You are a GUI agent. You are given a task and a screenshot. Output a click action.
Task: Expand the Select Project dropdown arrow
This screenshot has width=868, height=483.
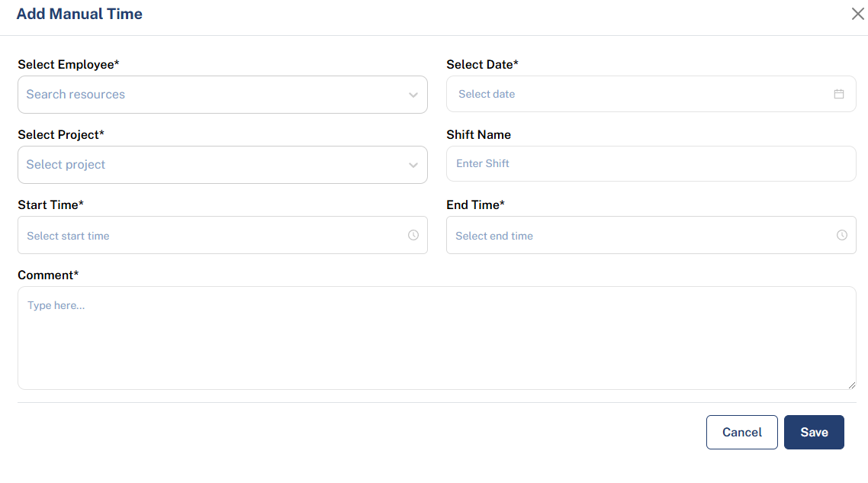pyautogui.click(x=413, y=166)
